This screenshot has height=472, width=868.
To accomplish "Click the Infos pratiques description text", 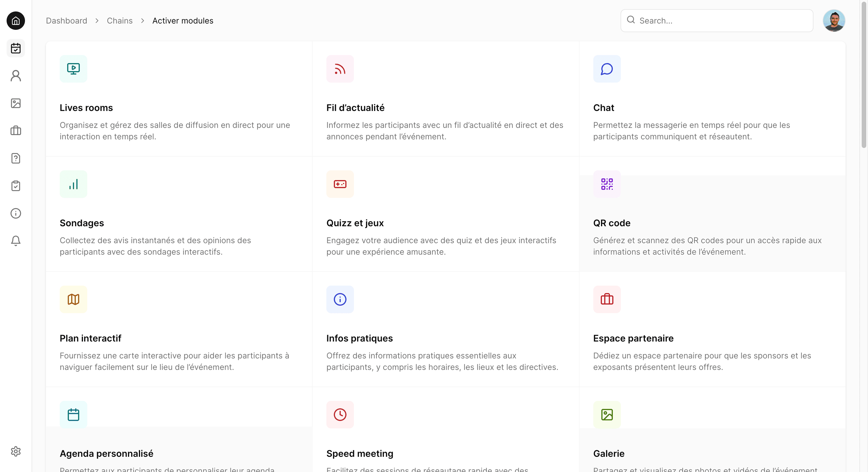I will click(442, 361).
